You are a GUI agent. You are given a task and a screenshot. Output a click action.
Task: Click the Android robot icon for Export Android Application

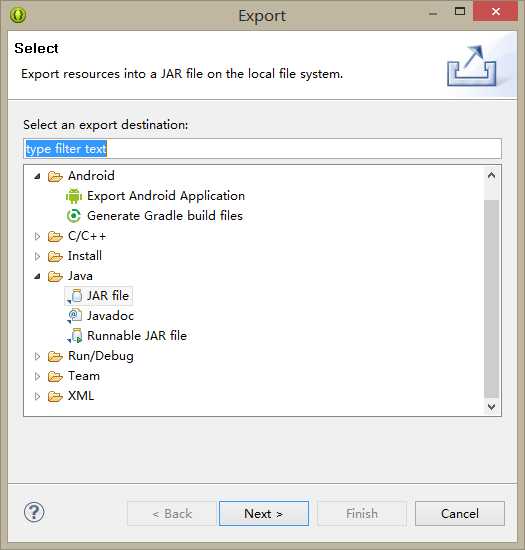(x=74, y=196)
